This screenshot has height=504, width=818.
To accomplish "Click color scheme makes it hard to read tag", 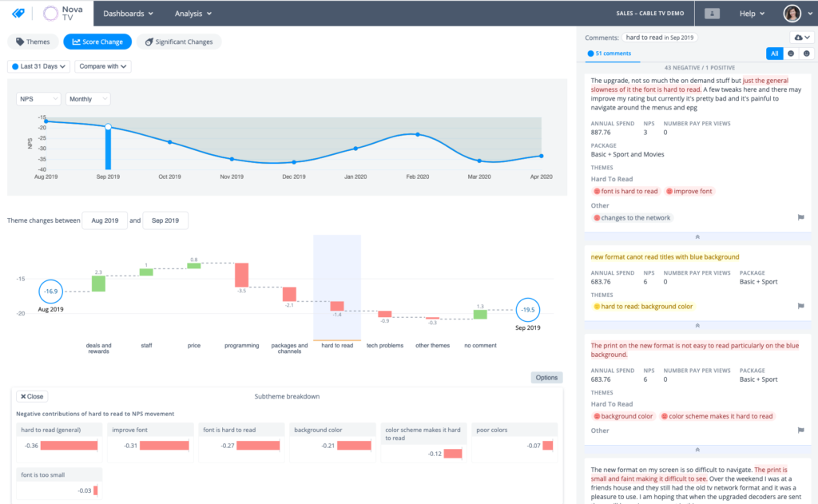I will tap(717, 416).
